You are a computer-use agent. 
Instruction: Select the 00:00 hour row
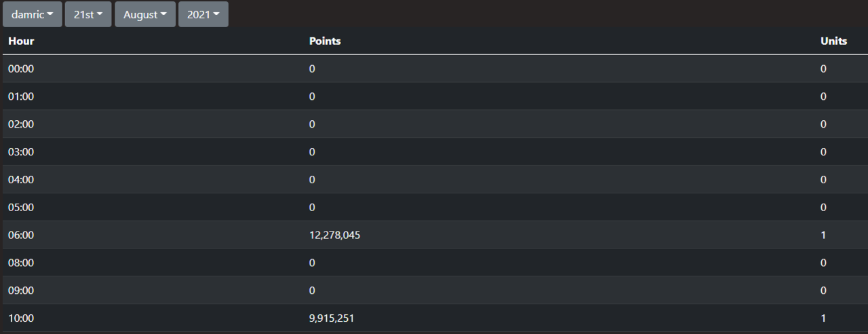21,69
